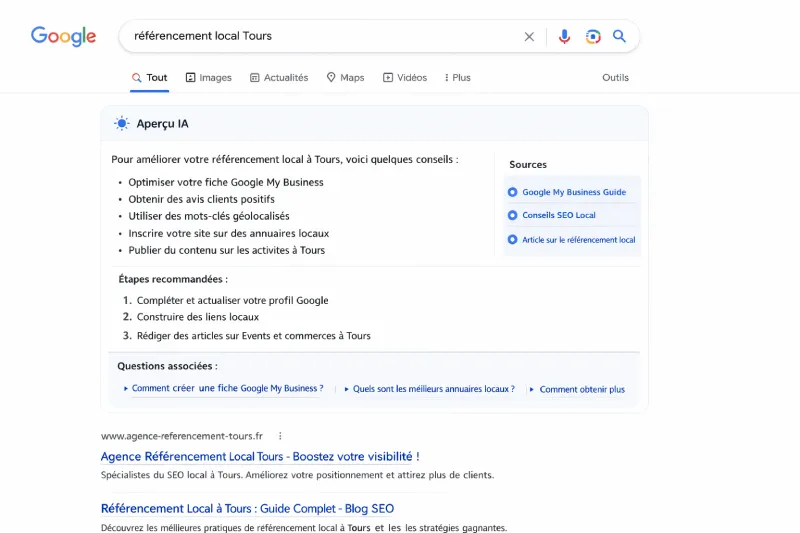Click the www.agence-referencement-tours.fr URL
Screen dimensions: 800x533
[x=182, y=436]
